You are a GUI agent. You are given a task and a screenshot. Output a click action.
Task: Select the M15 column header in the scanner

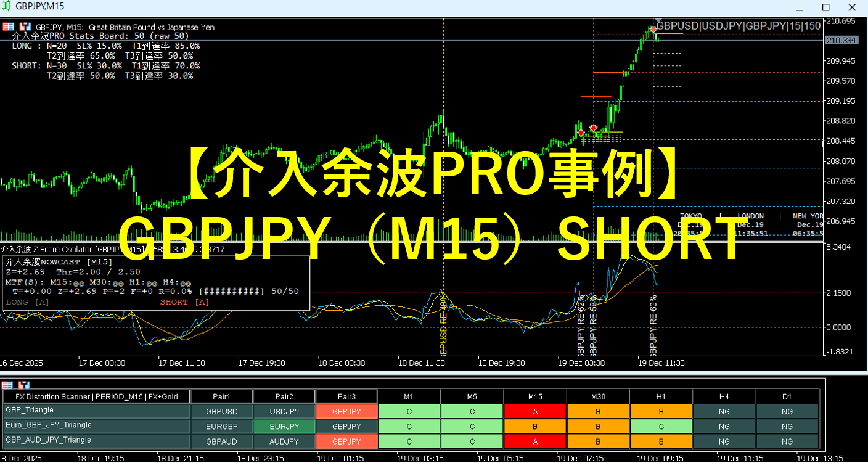click(534, 396)
